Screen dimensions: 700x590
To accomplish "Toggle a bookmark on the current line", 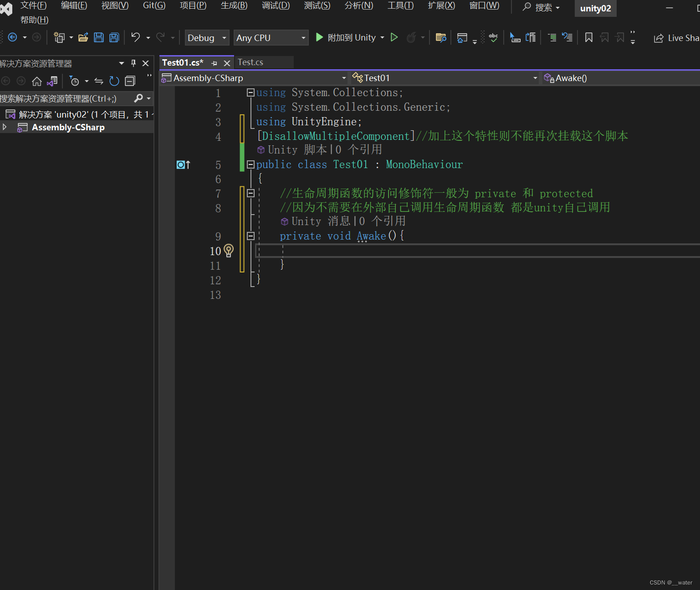I will click(588, 37).
